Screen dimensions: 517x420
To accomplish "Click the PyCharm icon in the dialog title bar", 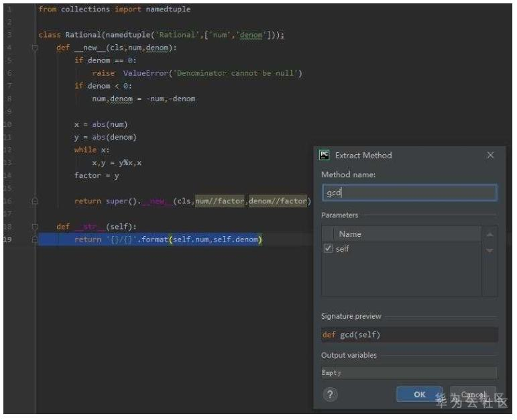I will (325, 155).
